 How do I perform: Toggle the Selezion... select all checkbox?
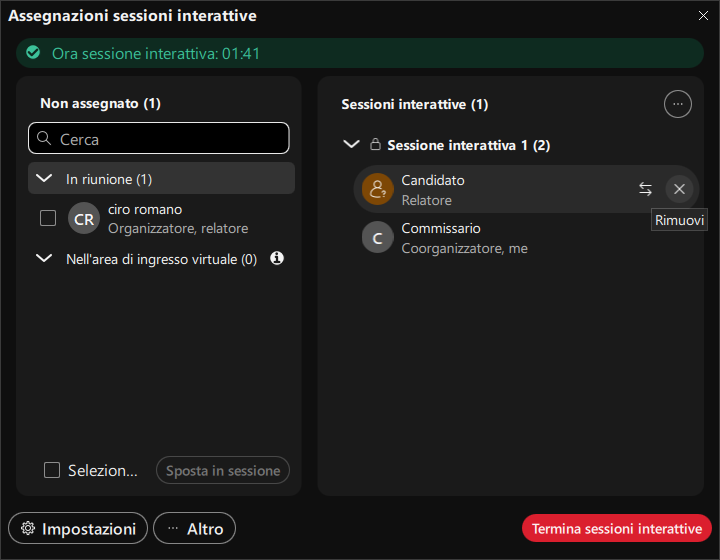click(52, 470)
